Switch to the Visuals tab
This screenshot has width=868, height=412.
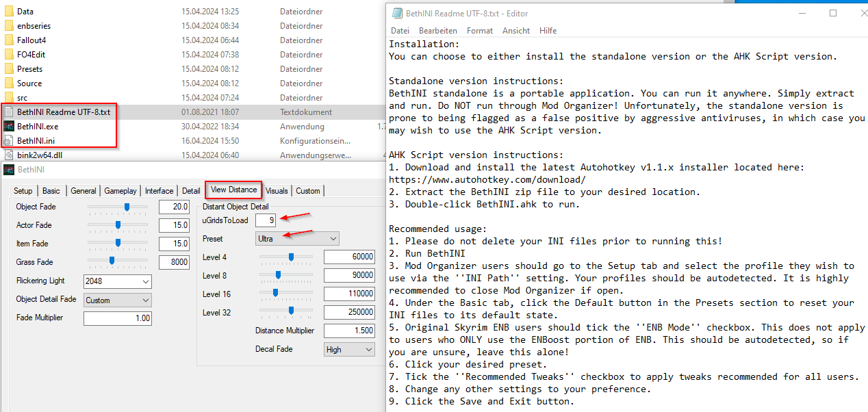(277, 191)
